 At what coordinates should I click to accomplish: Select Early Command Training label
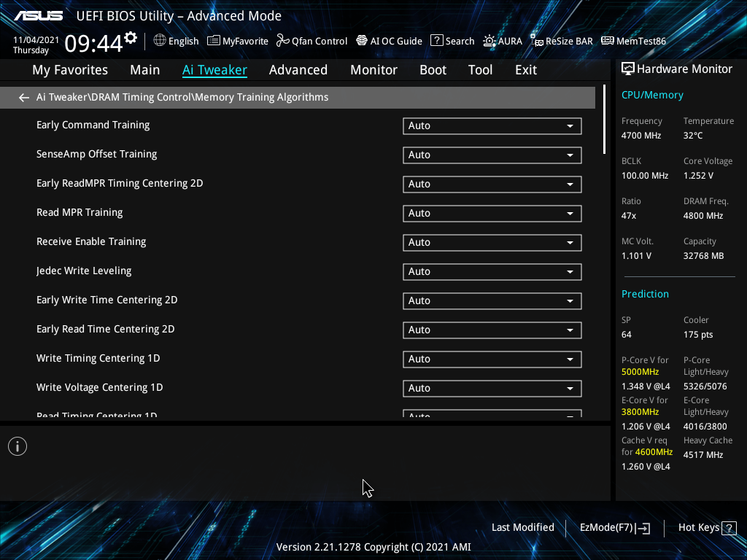(93, 125)
